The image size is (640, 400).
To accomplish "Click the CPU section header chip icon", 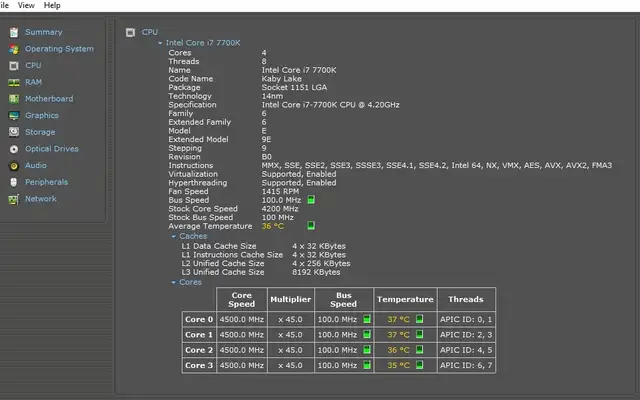I will point(130,32).
